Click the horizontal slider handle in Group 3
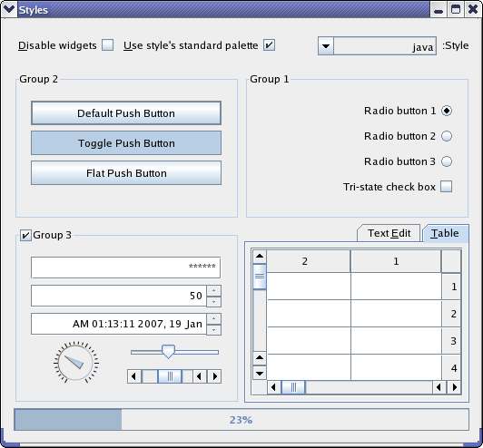This screenshot has height=448, width=483. pos(168,351)
